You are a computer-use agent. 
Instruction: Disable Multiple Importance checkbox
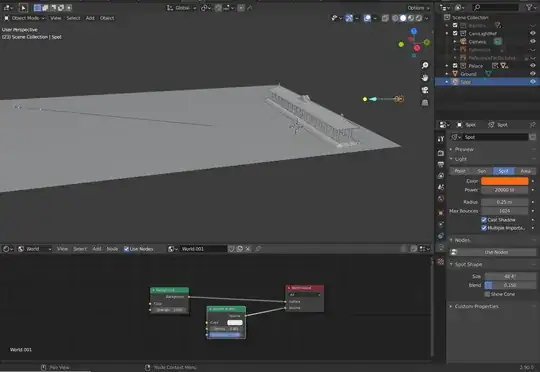point(484,228)
